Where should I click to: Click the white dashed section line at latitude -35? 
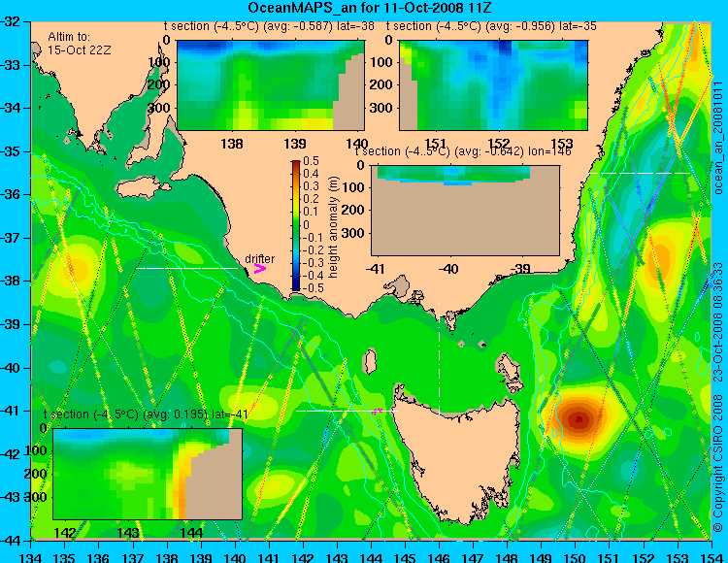640,173
